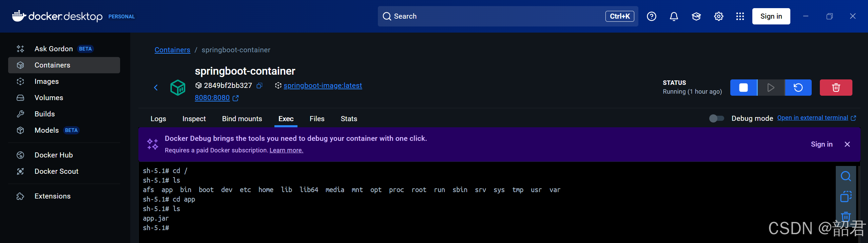Click the Ctrl+K shortcut badge
868x243 pixels.
coord(620,16)
